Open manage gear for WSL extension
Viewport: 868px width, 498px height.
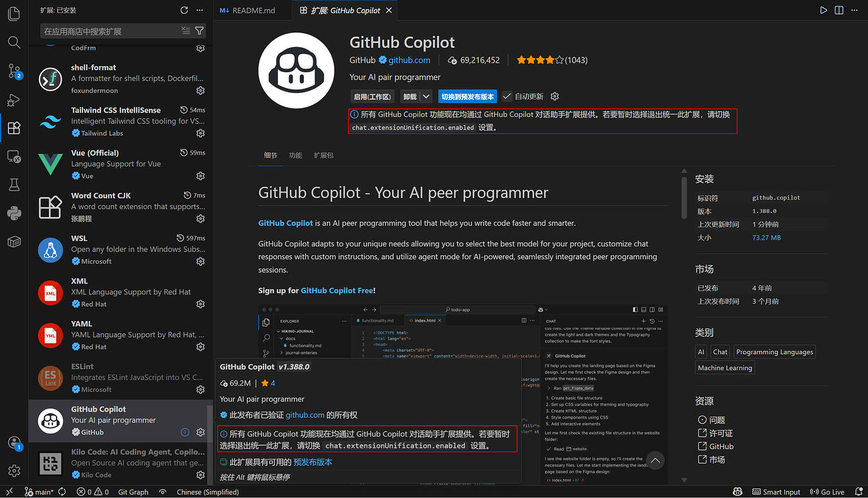click(201, 262)
